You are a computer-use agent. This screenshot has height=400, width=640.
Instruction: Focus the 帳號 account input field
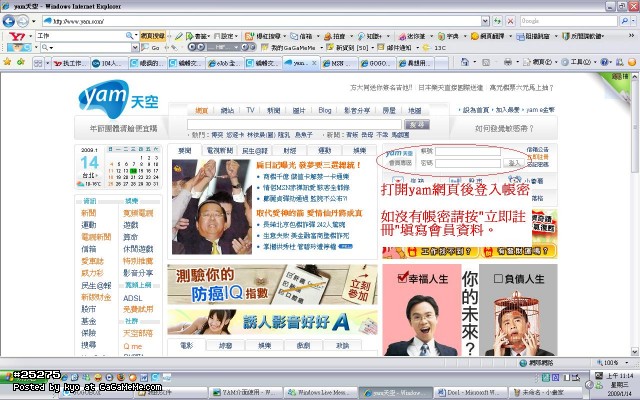click(x=468, y=151)
